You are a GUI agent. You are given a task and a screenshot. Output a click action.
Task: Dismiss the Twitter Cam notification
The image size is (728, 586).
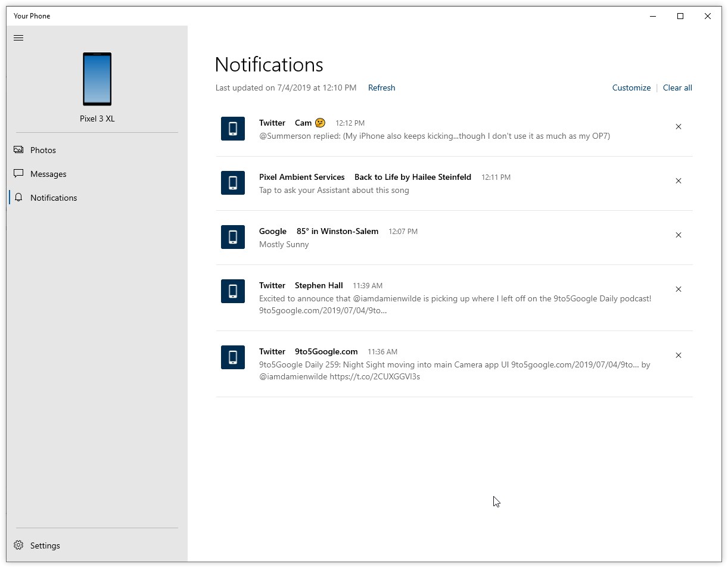[x=678, y=127]
